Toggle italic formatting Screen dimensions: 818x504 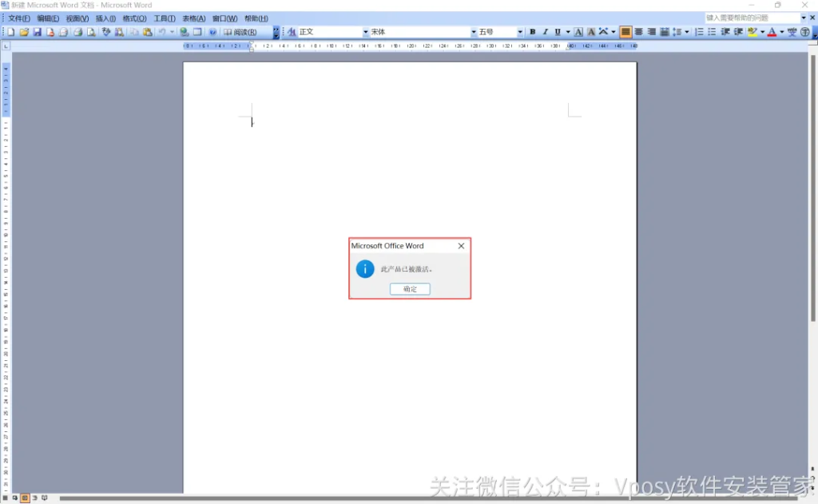545,32
